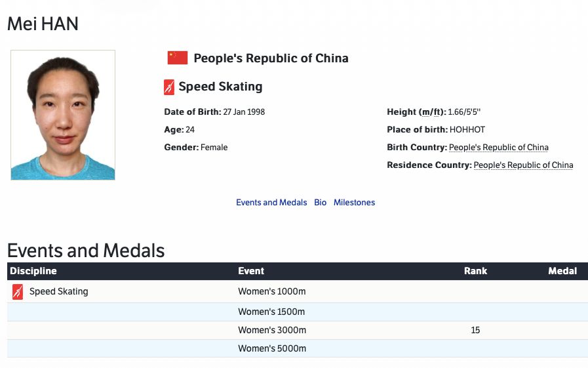Open the Bio section link
The width and height of the screenshot is (588, 368).
320,203
